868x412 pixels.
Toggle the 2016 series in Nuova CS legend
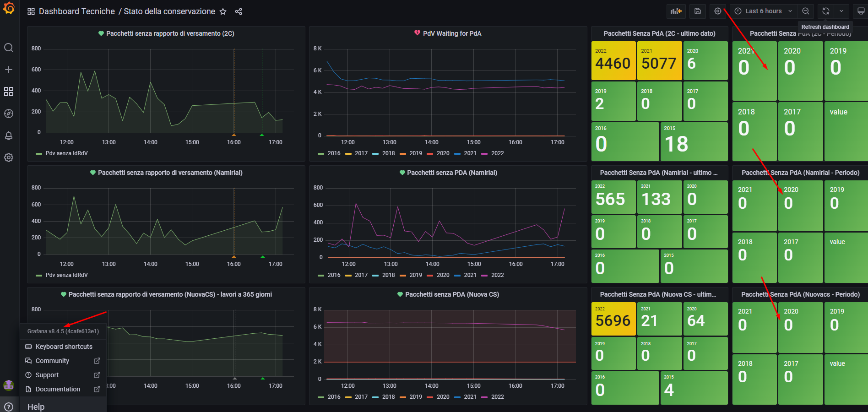tap(334, 397)
